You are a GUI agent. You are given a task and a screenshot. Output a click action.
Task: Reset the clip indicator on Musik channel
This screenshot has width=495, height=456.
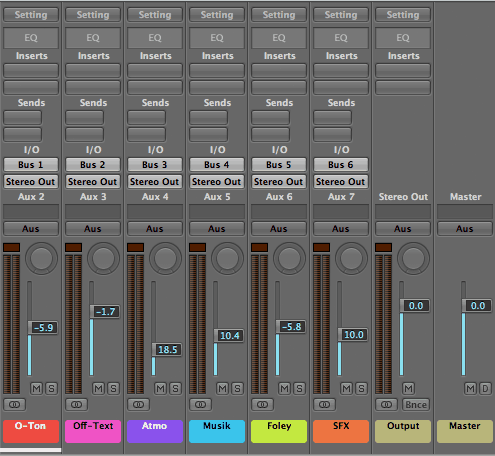[x=198, y=247]
